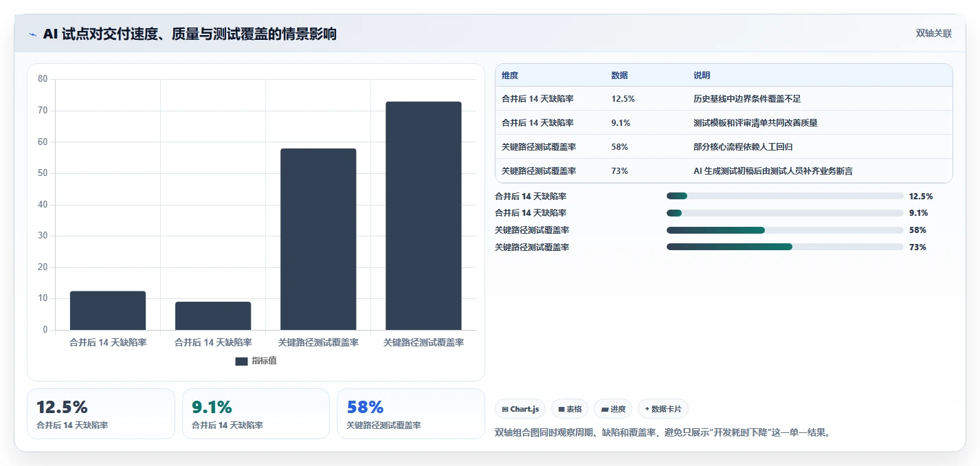Click the 73% value in the table
The height and width of the screenshot is (466, 980).
pos(619,171)
